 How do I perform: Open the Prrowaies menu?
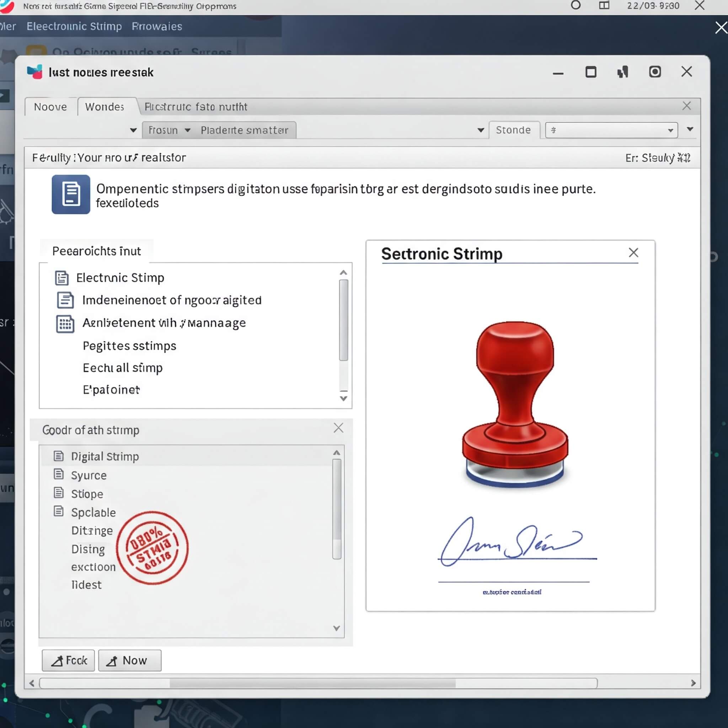coord(157,26)
